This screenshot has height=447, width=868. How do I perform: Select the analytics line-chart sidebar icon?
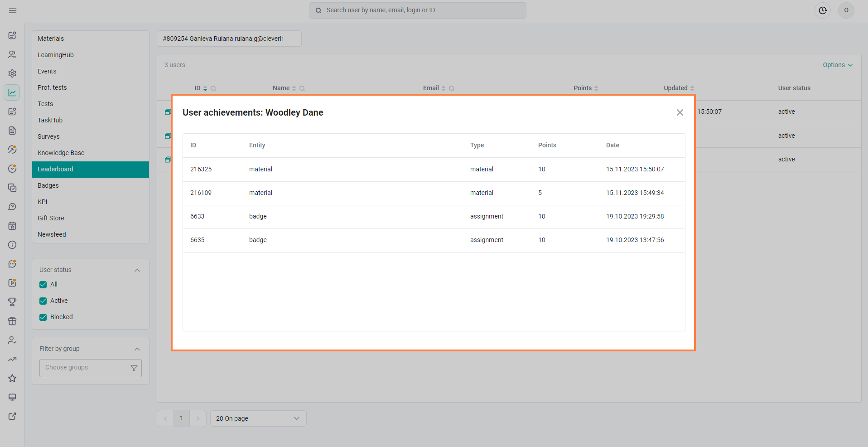click(12, 92)
